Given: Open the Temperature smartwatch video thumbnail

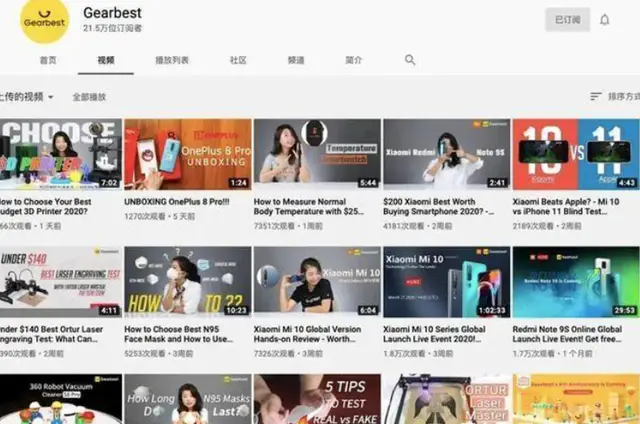Looking at the screenshot, I should (x=317, y=154).
